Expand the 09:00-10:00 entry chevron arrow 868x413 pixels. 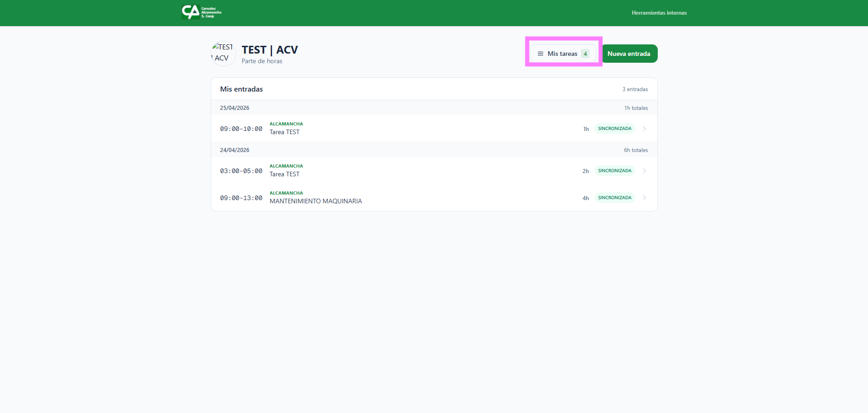(x=644, y=129)
